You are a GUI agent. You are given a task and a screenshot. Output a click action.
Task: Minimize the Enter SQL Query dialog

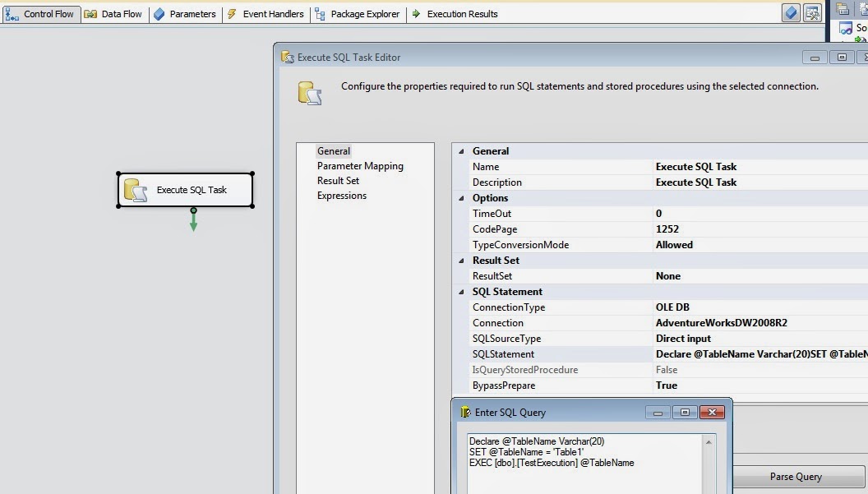(658, 412)
